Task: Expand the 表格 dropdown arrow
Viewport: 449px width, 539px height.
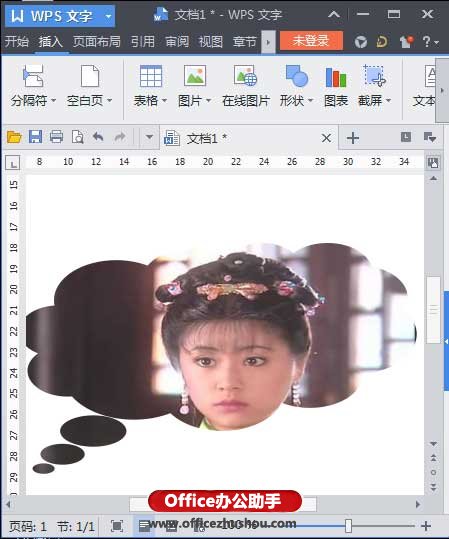Action: click(164, 100)
